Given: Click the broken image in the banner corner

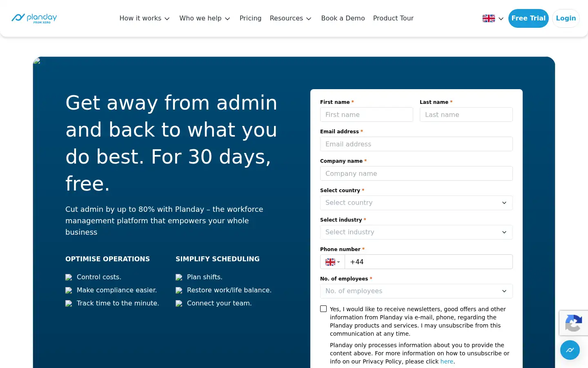Looking at the screenshot, I should pyautogui.click(x=37, y=61).
